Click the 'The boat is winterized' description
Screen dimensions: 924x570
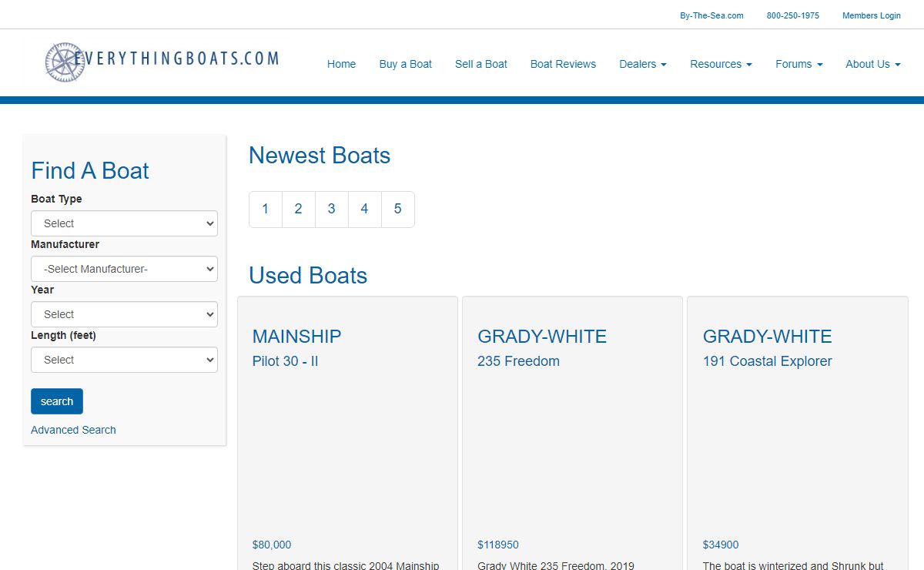coord(793,565)
